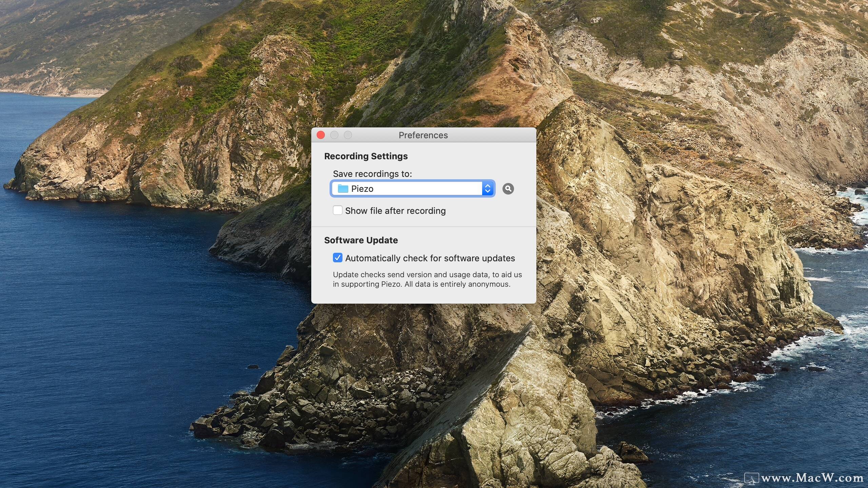Click the Preferences window title bar

(x=423, y=135)
